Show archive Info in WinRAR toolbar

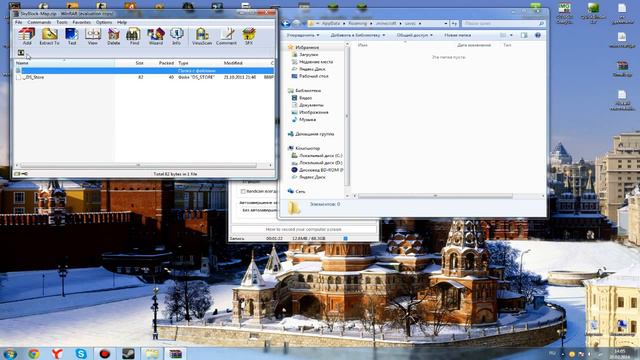click(176, 36)
